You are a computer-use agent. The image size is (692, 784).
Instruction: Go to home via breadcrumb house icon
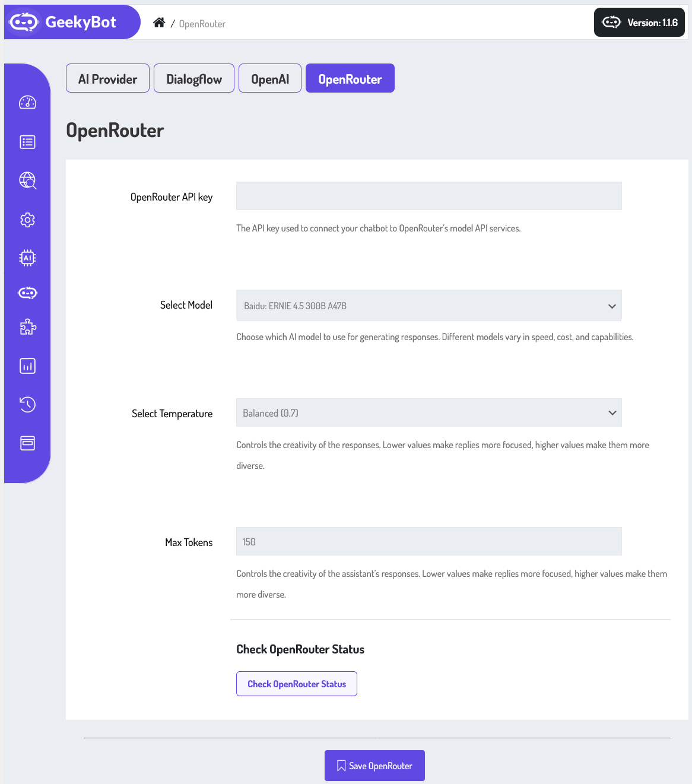point(159,23)
